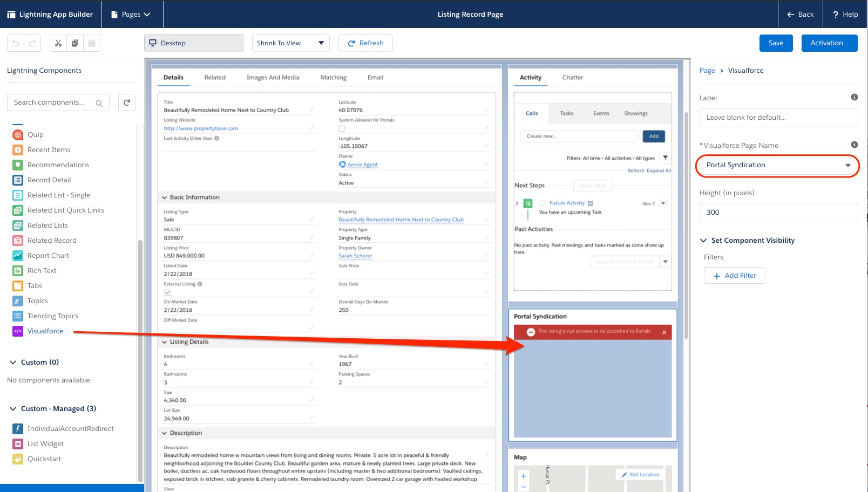Select the Related Record component icon
This screenshot has width=868, height=492.
(18, 241)
